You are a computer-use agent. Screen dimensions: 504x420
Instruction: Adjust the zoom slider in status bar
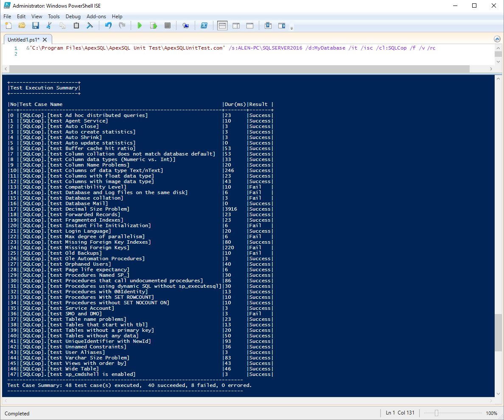pos(436,413)
